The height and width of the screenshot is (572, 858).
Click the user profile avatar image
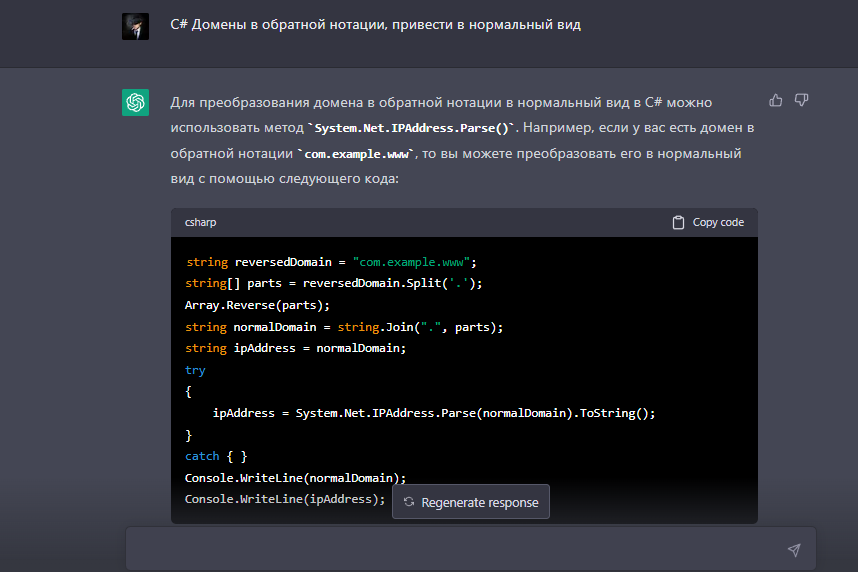click(x=135, y=26)
